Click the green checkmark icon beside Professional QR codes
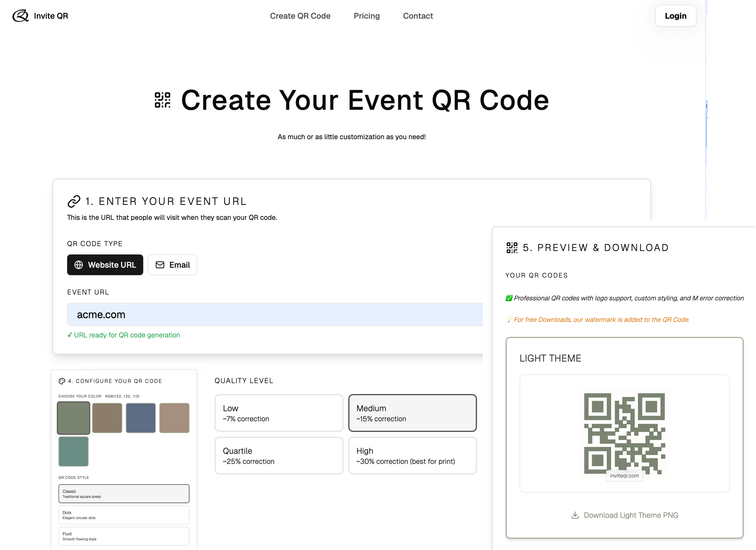 (509, 298)
